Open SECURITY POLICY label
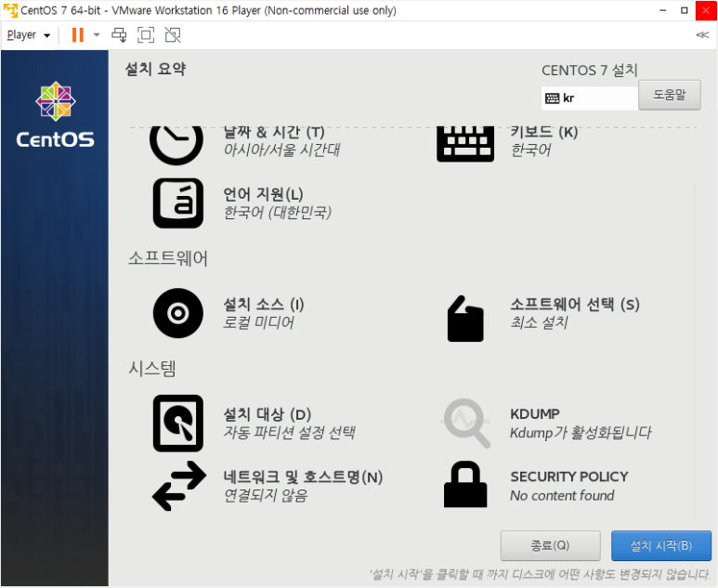The height and width of the screenshot is (588, 718). point(569,477)
